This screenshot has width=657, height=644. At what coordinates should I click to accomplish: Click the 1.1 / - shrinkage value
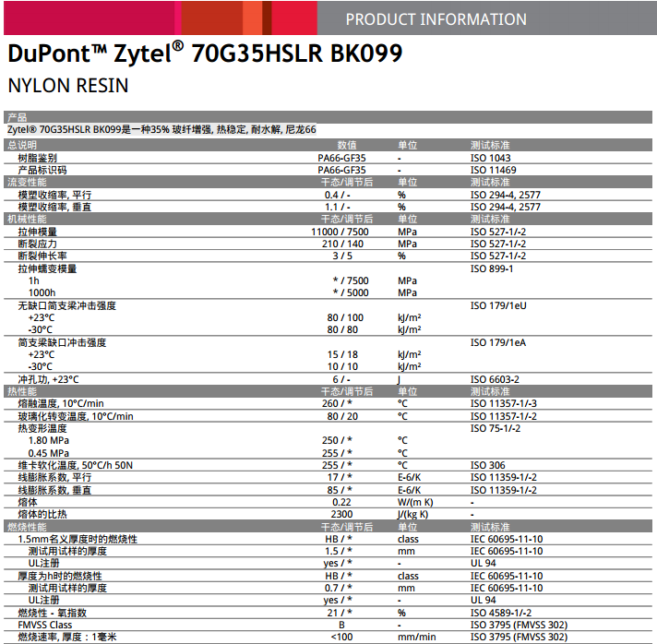coord(338,207)
